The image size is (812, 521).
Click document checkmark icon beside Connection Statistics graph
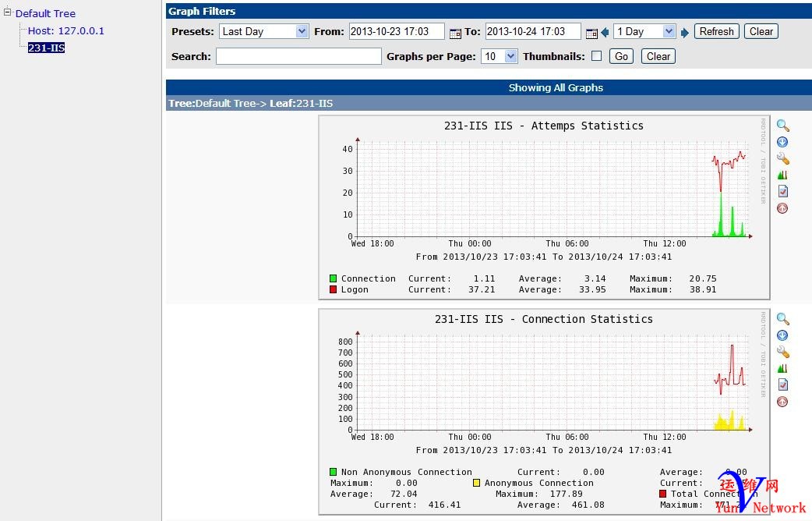[x=783, y=385]
